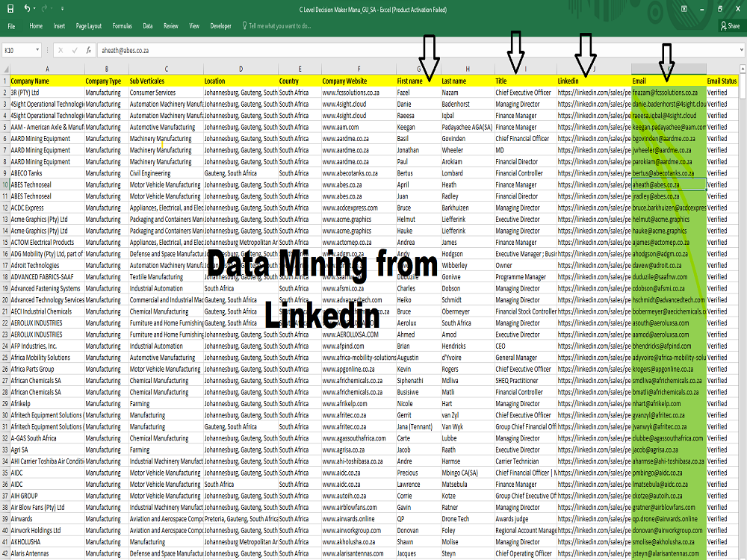Select email cell 'helmut@acme.graphics'
This screenshot has width=747, height=560.
pyautogui.click(x=669, y=219)
